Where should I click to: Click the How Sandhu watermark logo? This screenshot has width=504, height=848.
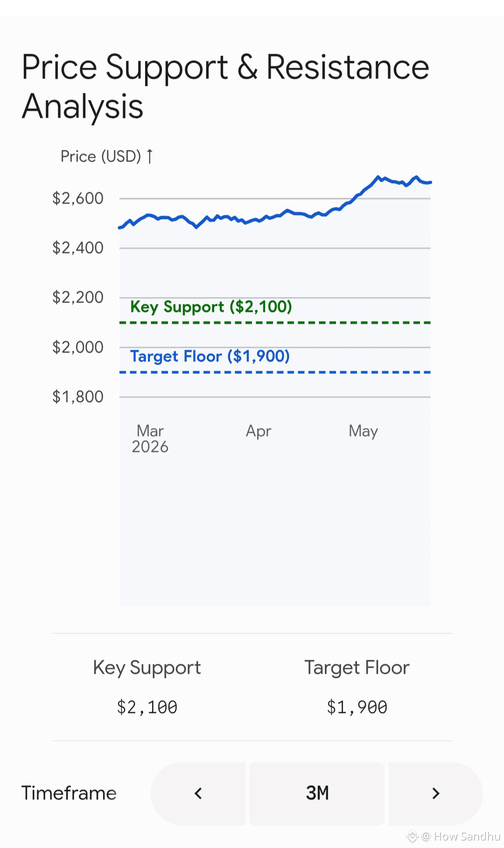412,836
